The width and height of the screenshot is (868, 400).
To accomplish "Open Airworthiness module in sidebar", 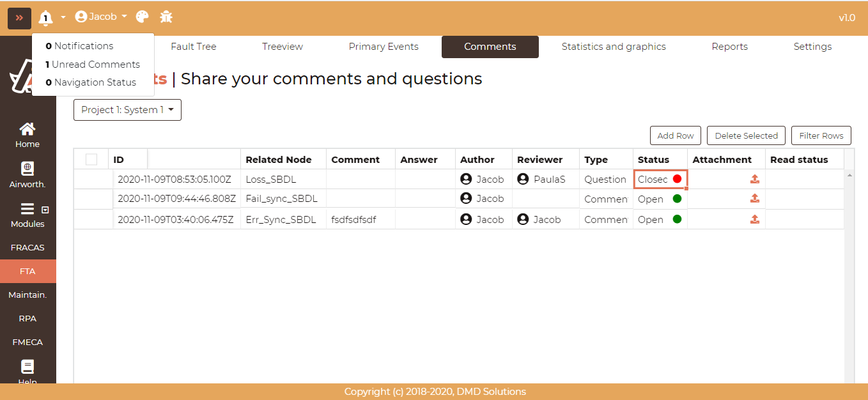I will (27, 175).
